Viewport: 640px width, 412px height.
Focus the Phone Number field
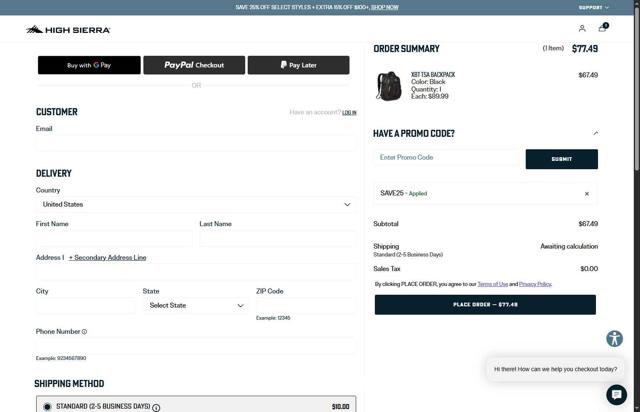pos(196,346)
